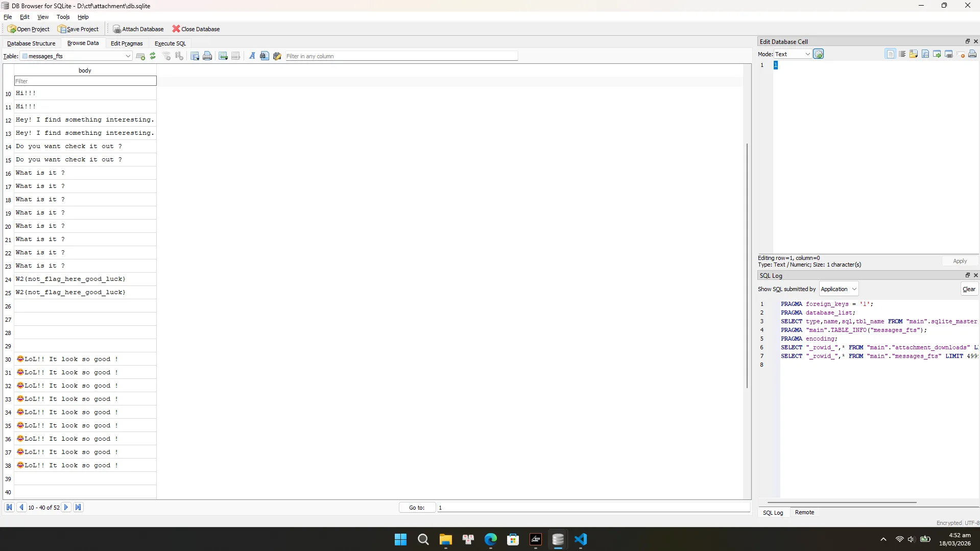The height and width of the screenshot is (551, 980).
Task: Print the table data
Action: 207,56
